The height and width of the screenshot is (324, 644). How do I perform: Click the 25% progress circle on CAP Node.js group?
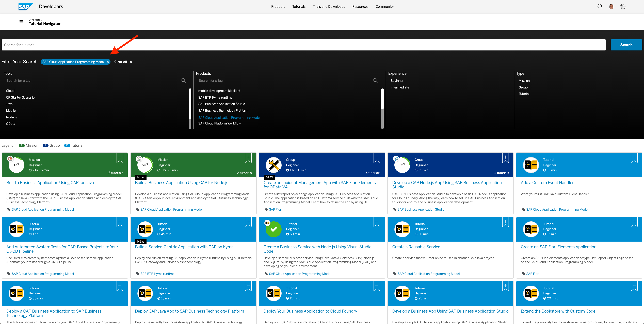pyautogui.click(x=402, y=165)
